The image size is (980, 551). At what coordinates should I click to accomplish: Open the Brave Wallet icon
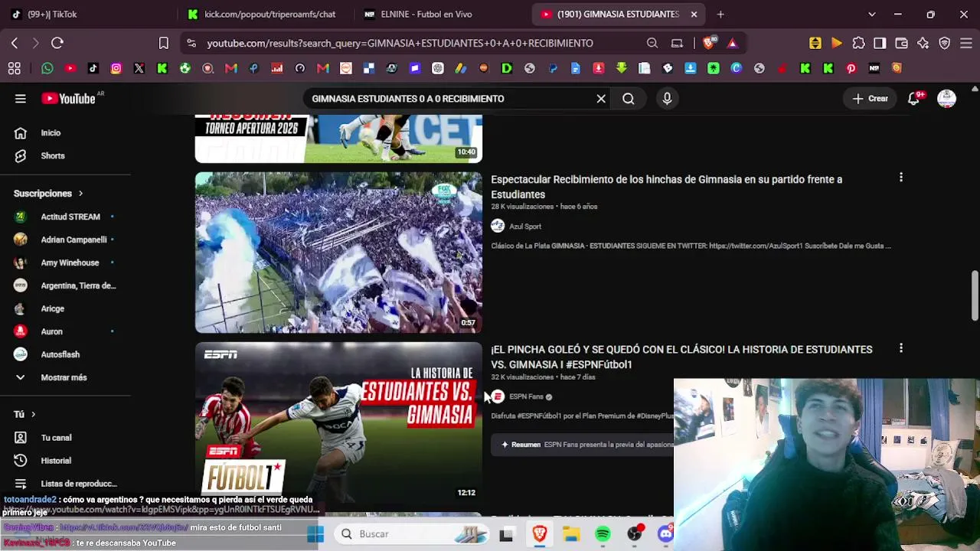(901, 43)
